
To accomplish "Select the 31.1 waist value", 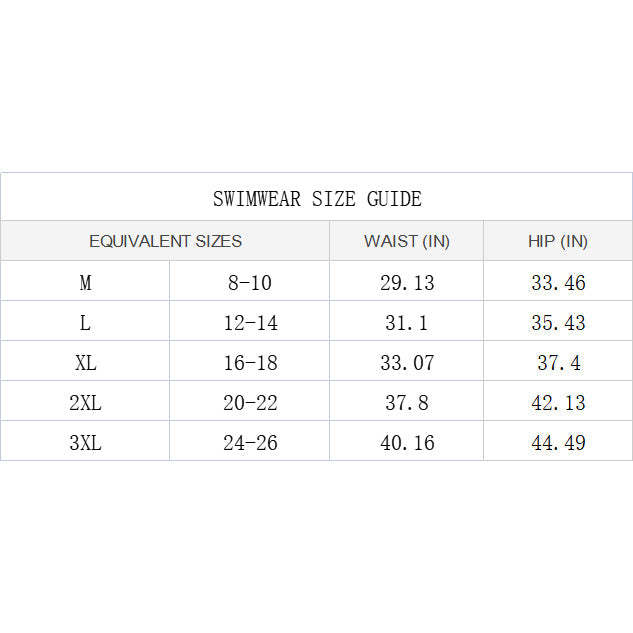I will pos(407,323).
